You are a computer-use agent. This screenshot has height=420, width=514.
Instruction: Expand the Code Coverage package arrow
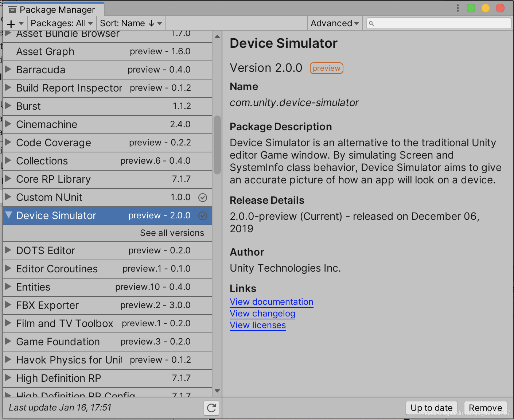[x=8, y=142]
